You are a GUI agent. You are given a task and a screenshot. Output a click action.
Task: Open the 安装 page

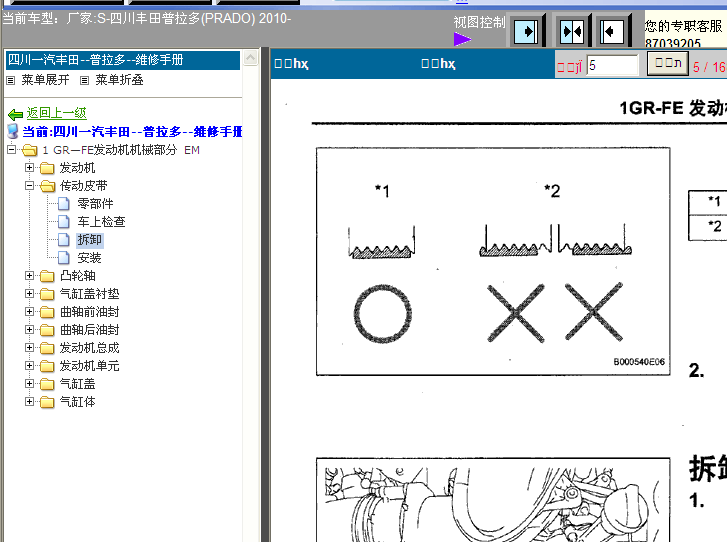tap(89, 258)
